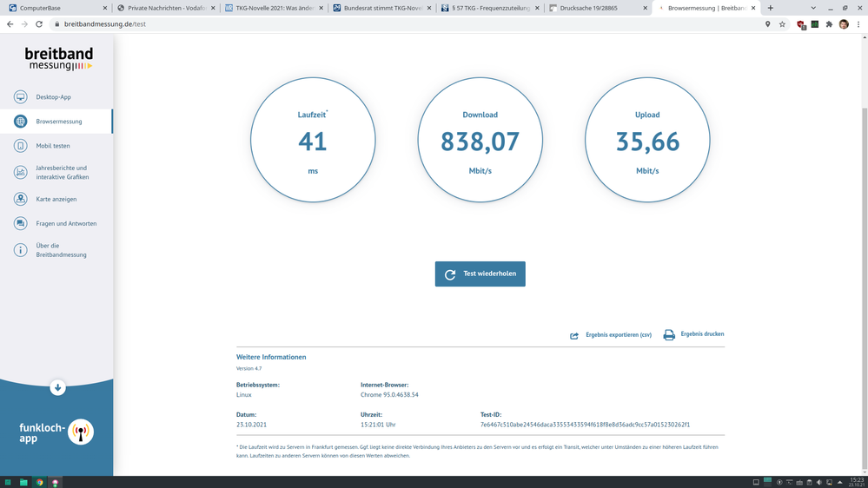The image size is (868, 488).
Task: Open the Chrome profile avatar
Action: point(844,24)
